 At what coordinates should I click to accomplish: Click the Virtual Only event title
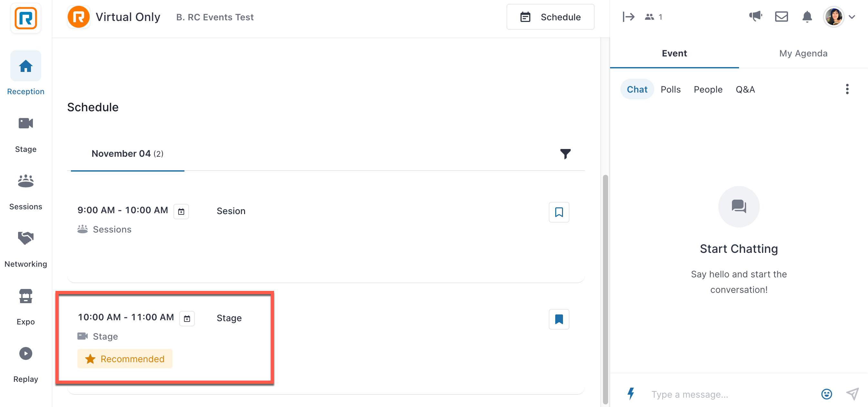[x=128, y=17]
